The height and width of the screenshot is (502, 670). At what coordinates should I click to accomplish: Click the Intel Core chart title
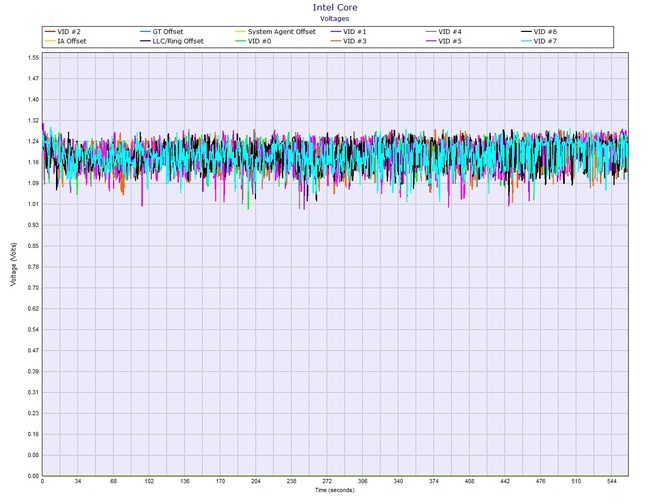[x=335, y=7]
